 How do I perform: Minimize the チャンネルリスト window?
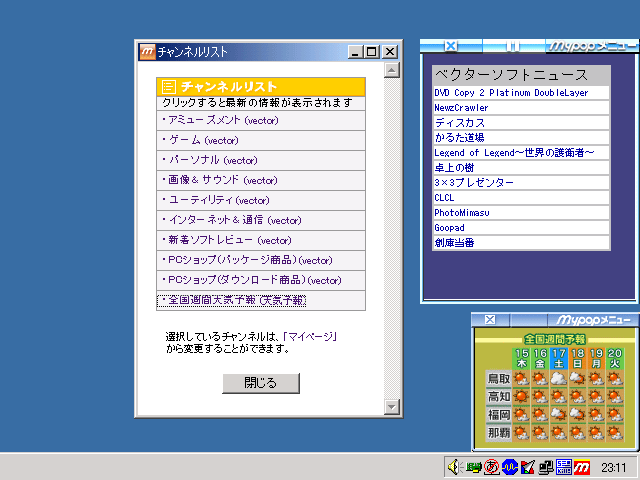(356, 52)
